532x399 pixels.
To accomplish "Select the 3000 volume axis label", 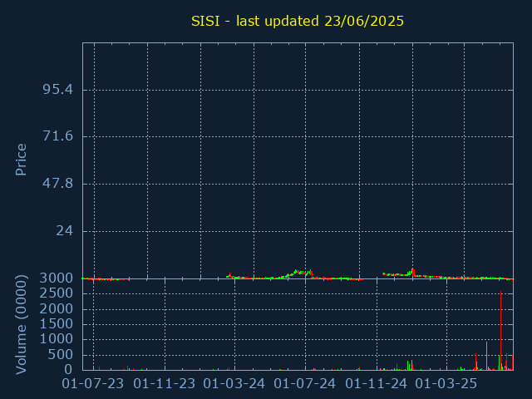I will pyautogui.click(x=57, y=278).
